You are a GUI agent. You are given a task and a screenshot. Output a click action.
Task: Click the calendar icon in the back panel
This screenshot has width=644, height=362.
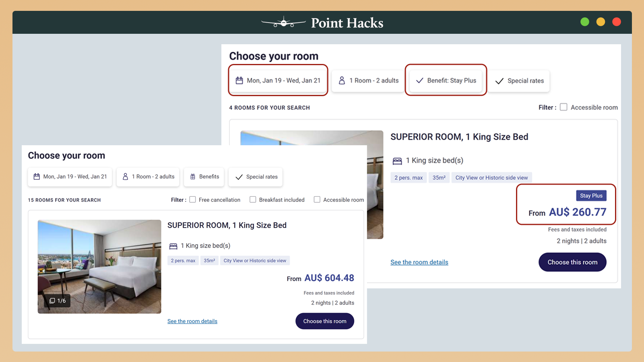[x=239, y=80]
